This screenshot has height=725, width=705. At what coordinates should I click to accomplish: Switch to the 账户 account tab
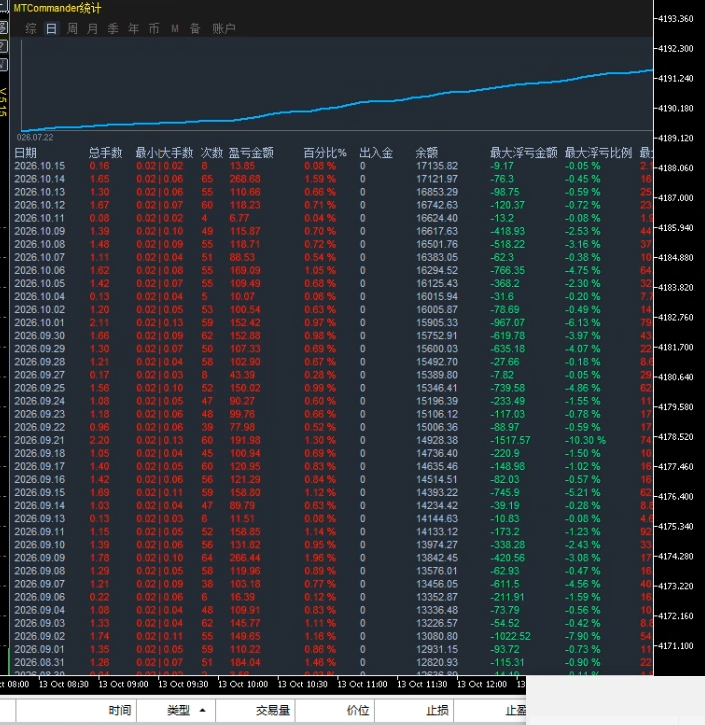coord(224,29)
